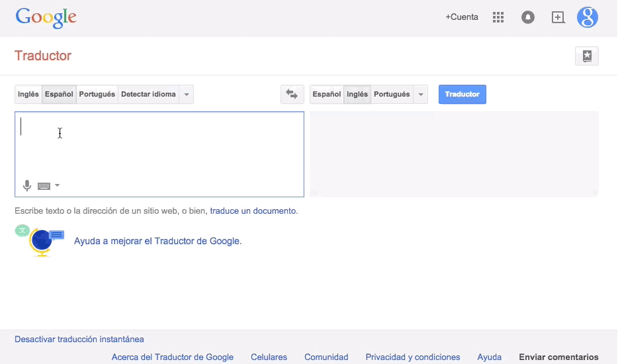Open the account profile avatar
The width and height of the screenshot is (618, 364).
[588, 17]
